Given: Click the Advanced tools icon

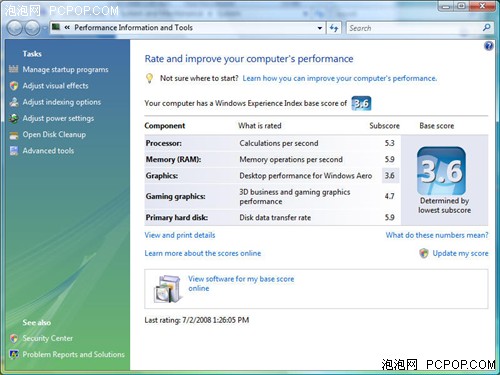Looking at the screenshot, I should pos(14,151).
